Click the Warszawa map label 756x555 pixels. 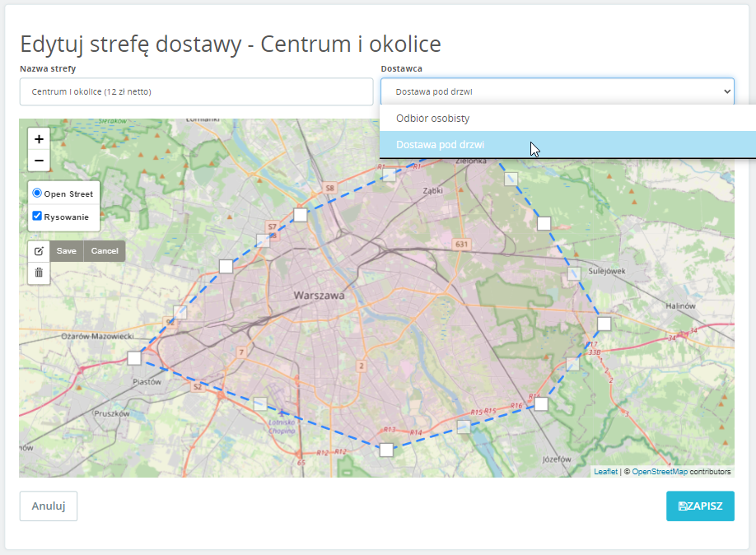[x=320, y=295]
